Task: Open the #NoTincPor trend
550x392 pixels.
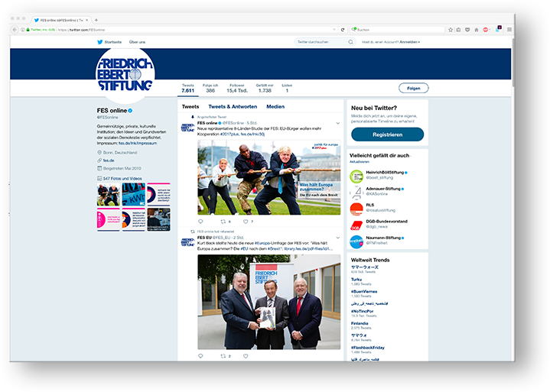Action: point(363,311)
